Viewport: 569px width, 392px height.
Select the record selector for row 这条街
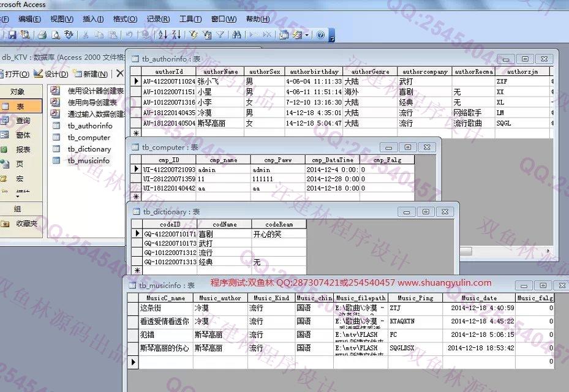click(133, 309)
